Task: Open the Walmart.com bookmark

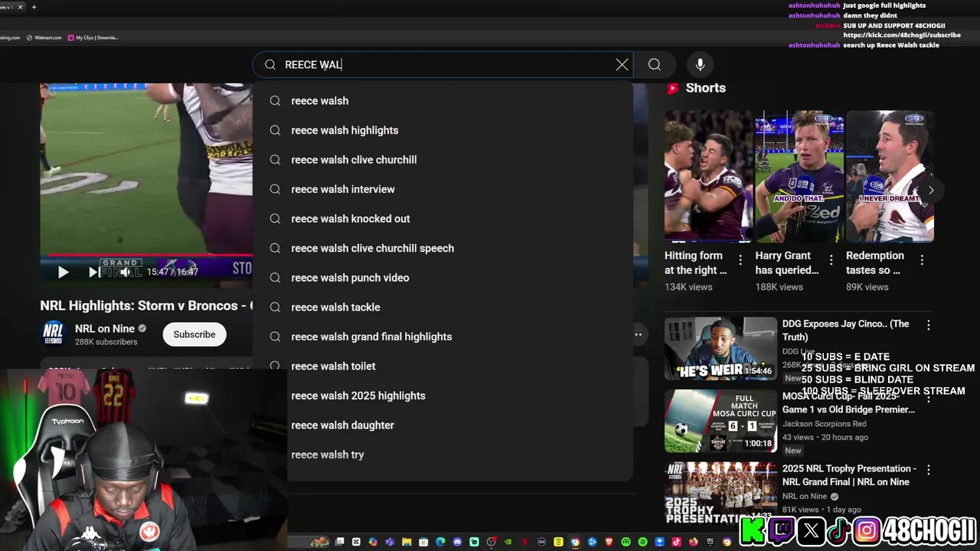Action: point(44,37)
